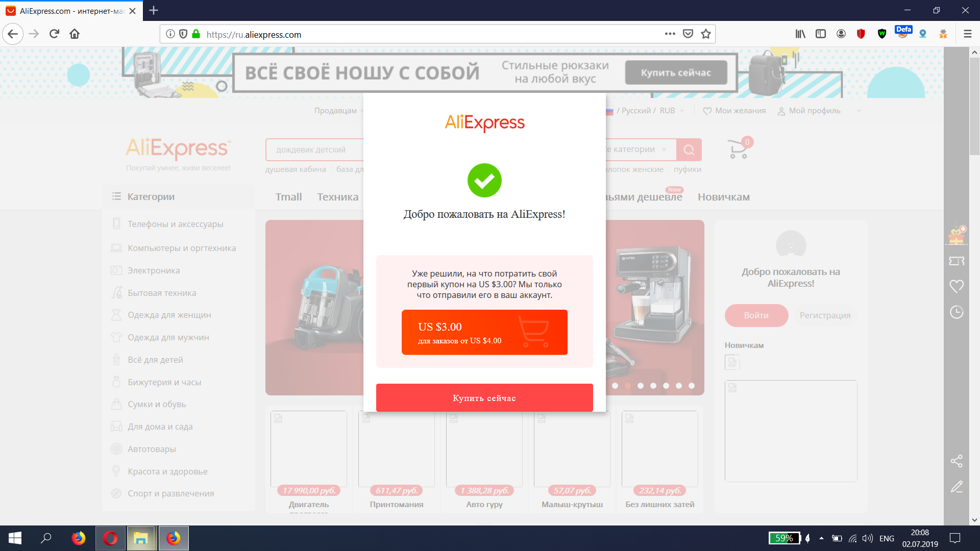Open Мои желания wishlist link
The image size is (980, 551).
pyautogui.click(x=734, y=111)
